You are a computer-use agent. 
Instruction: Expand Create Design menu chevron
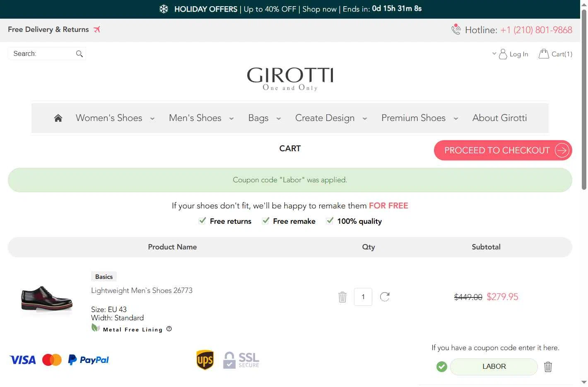click(365, 119)
